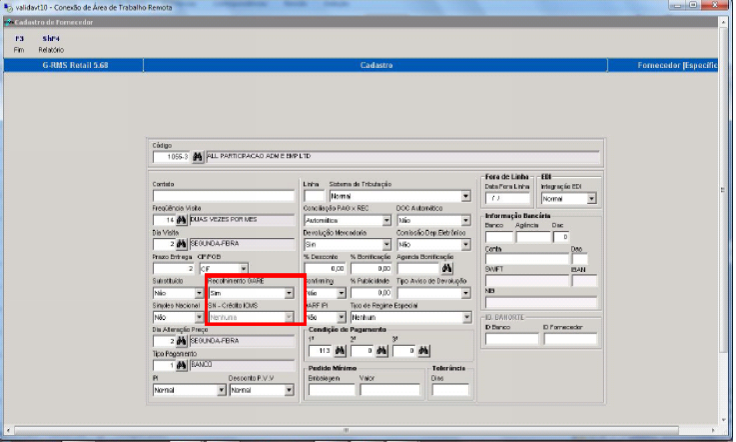
Task: Click the % Publicidade field
Action: click(371, 293)
